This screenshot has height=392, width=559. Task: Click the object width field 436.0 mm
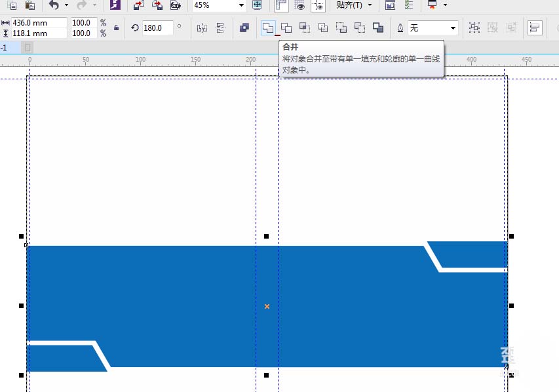(x=39, y=23)
